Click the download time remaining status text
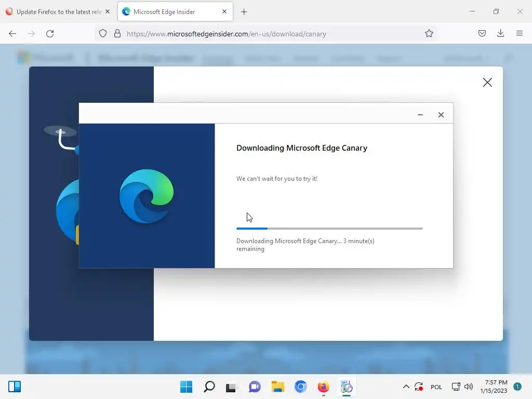This screenshot has height=399, width=532. [x=305, y=245]
